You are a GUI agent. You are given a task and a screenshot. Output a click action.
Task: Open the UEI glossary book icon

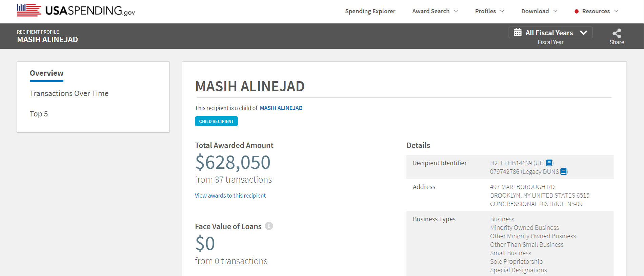point(549,163)
